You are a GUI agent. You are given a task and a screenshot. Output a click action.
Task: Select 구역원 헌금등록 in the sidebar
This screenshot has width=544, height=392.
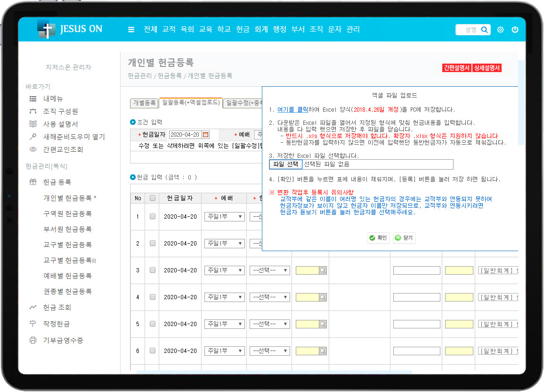click(x=67, y=214)
